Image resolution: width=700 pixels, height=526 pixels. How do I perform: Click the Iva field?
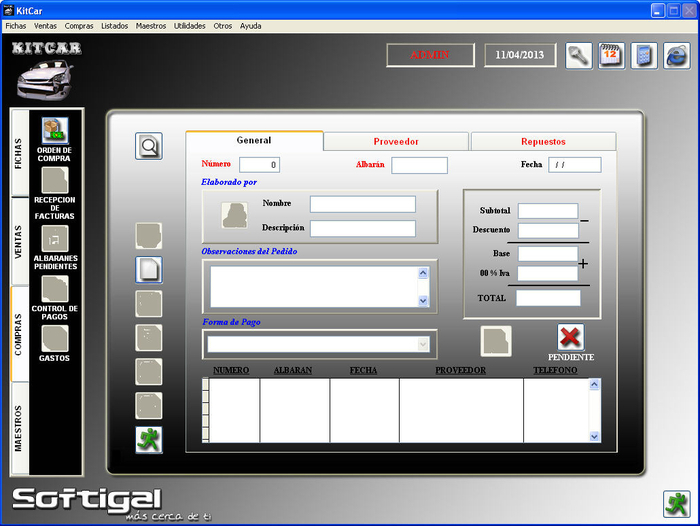(x=548, y=273)
